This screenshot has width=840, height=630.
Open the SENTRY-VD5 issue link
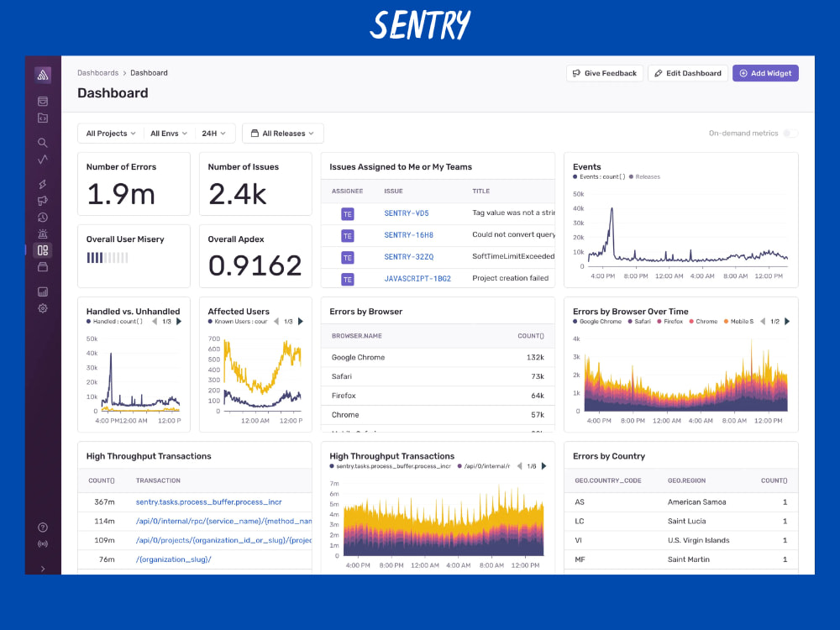(406, 213)
